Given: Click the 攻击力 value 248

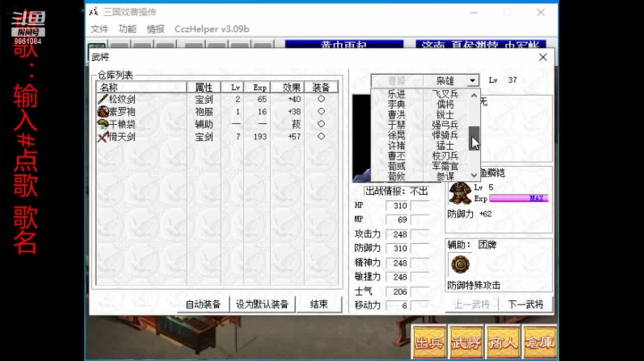Looking at the screenshot, I should click(397, 234).
